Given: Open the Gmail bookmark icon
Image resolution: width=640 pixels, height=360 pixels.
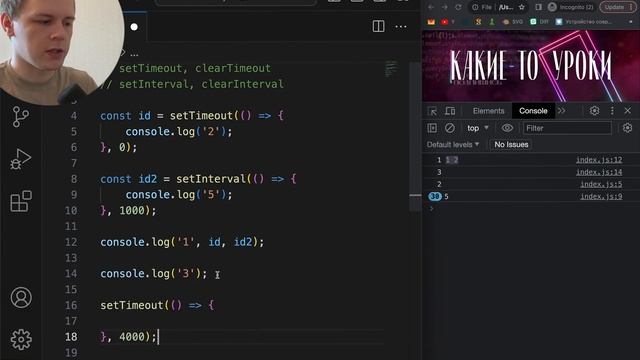Looking at the screenshot, I should [x=431, y=22].
